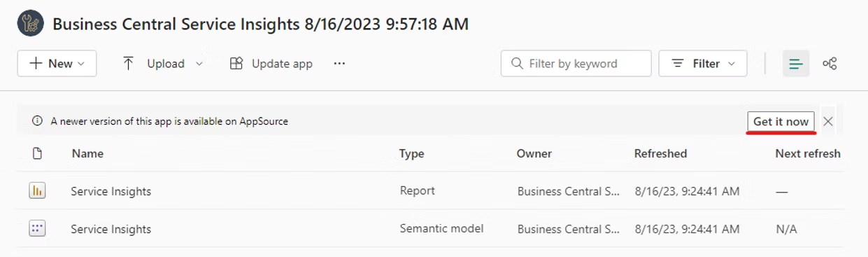Click the report icon for Service Insights
Screen dimensions: 868x257
pos(37,190)
